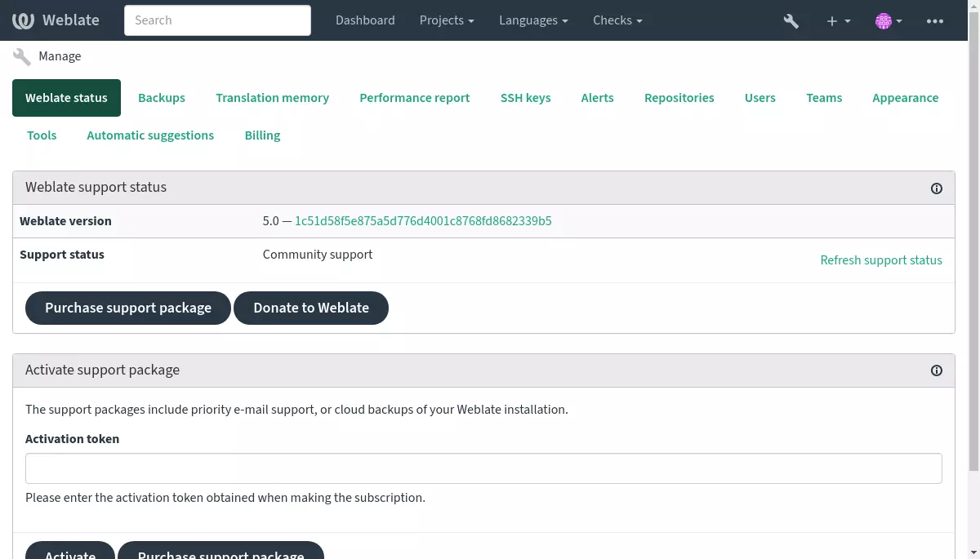Switch to the Tools tab
Image resolution: width=980 pixels, height=559 pixels.
42,135
